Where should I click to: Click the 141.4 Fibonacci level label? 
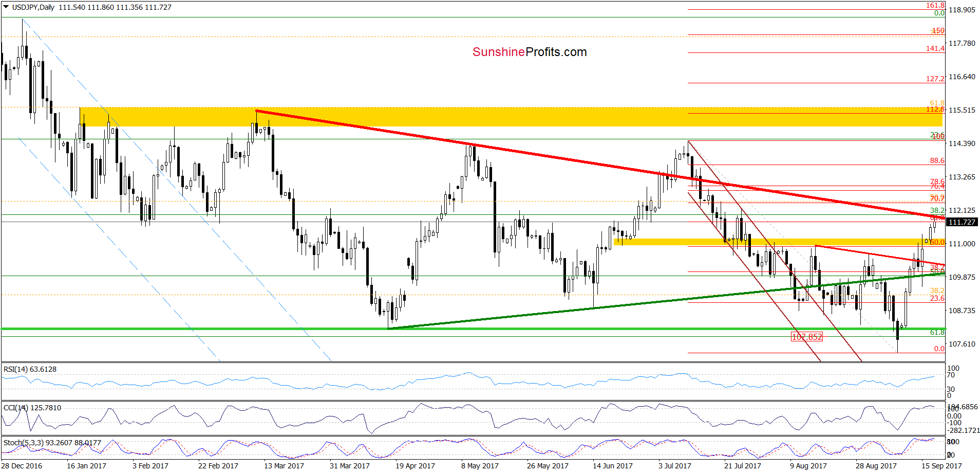935,48
